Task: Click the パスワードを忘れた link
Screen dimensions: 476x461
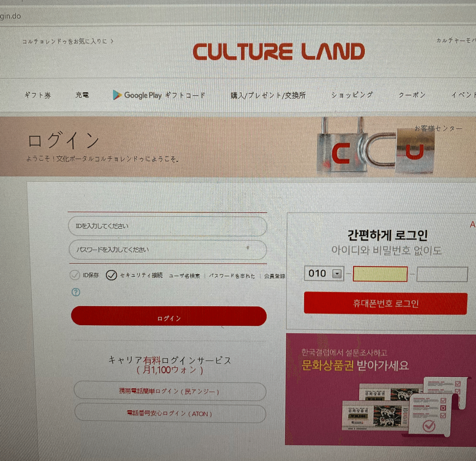Action: pyautogui.click(x=232, y=276)
